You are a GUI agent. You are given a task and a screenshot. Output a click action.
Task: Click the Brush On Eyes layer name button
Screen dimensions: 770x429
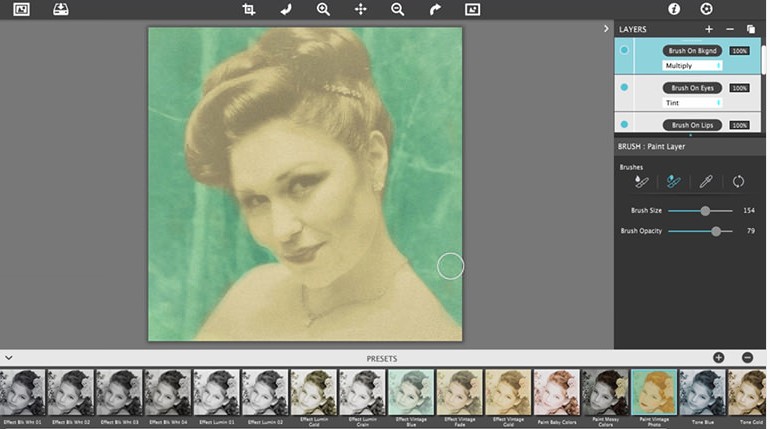click(693, 88)
